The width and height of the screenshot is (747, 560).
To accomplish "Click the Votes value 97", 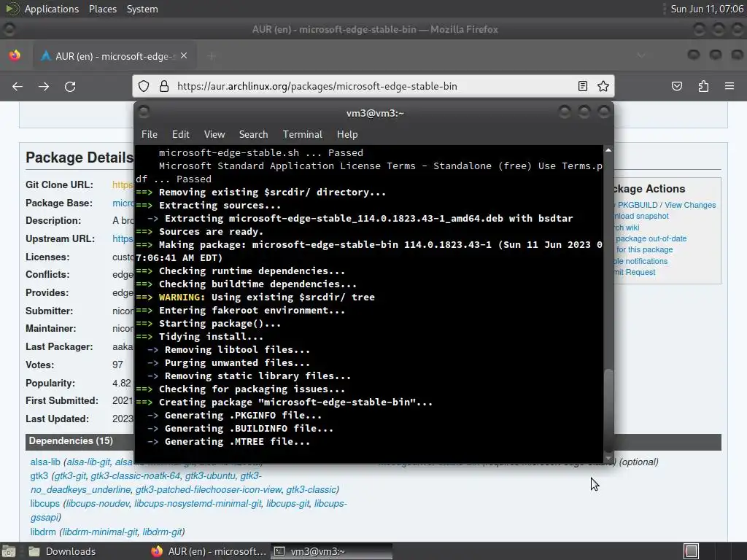I will point(117,365).
